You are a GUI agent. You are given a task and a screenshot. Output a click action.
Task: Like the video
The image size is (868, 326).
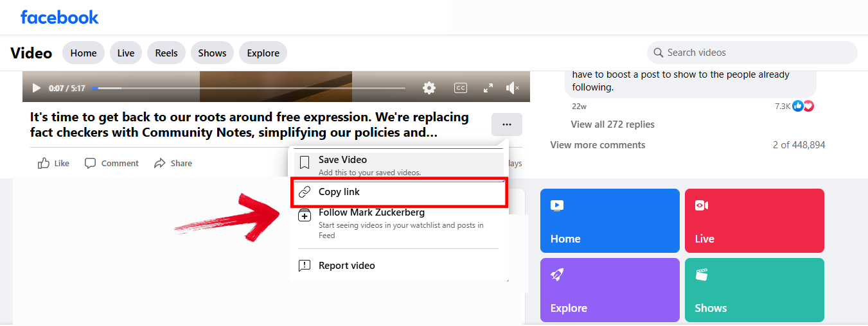53,163
